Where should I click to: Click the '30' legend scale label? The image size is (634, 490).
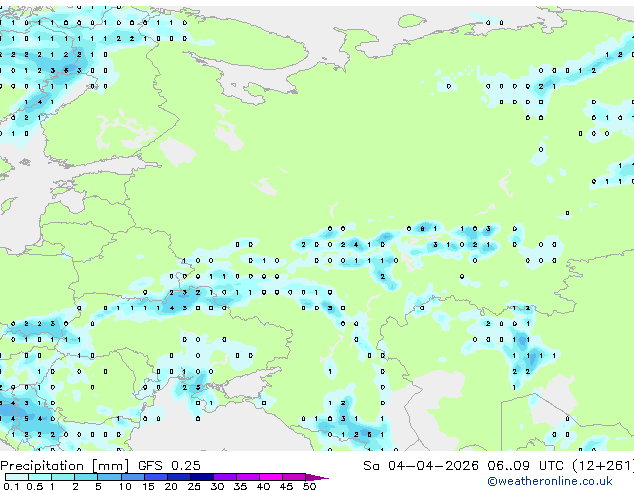217,486
